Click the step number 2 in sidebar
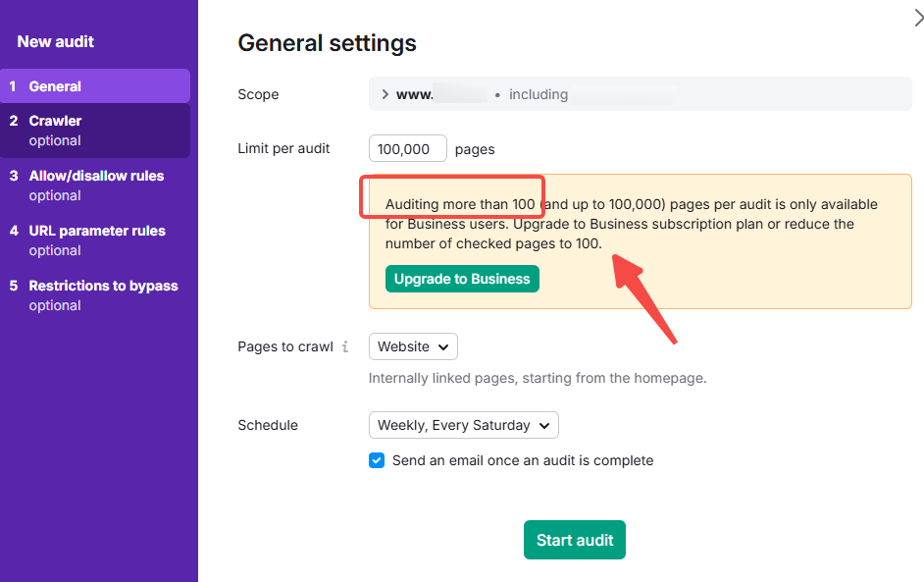Image resolution: width=924 pixels, height=582 pixels. pyautogui.click(x=14, y=121)
